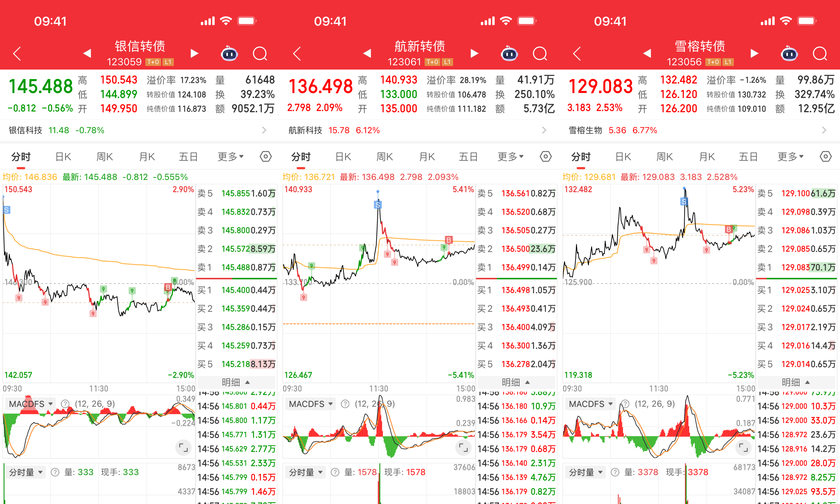Select 五日 tab for 雪榕转债
Screen dimensions: 840x504
tap(748, 157)
